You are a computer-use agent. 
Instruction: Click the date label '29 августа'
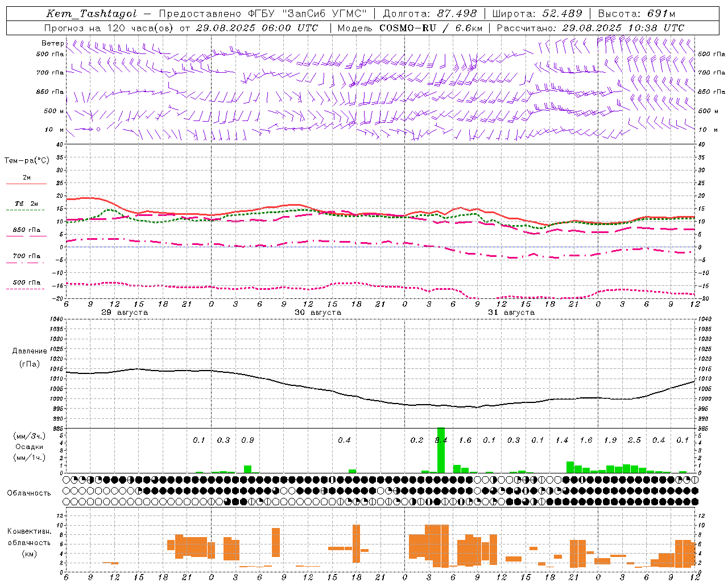point(125,313)
